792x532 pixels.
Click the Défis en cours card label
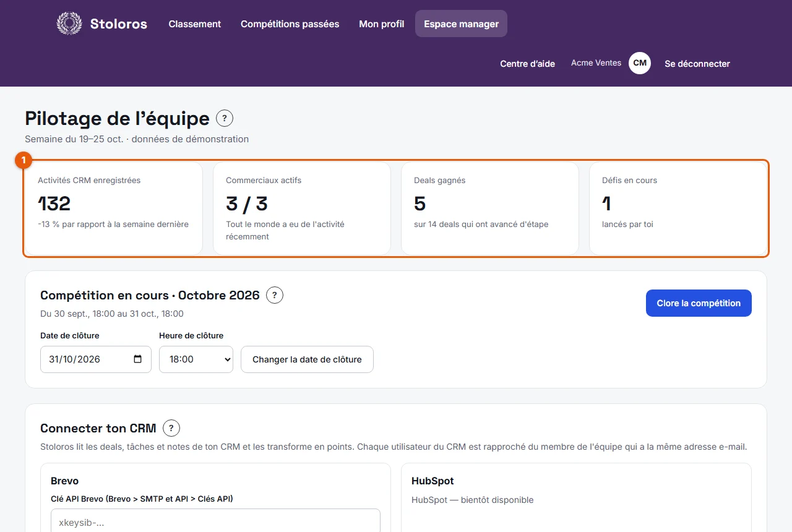tap(629, 181)
